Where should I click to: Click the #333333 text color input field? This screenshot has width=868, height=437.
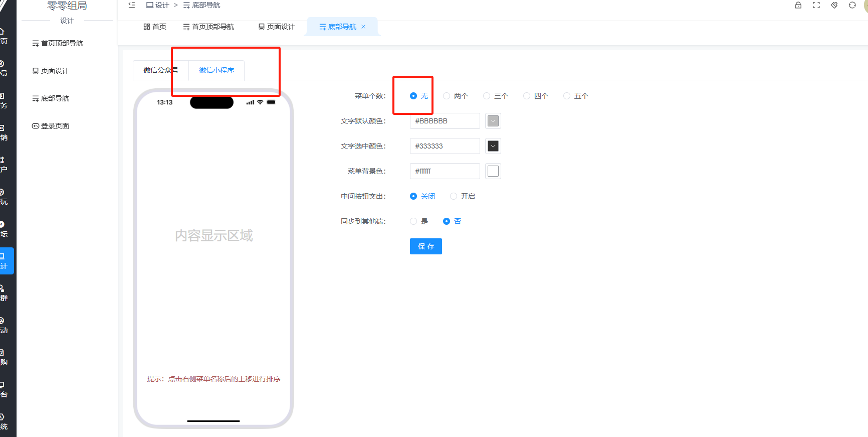(x=445, y=146)
